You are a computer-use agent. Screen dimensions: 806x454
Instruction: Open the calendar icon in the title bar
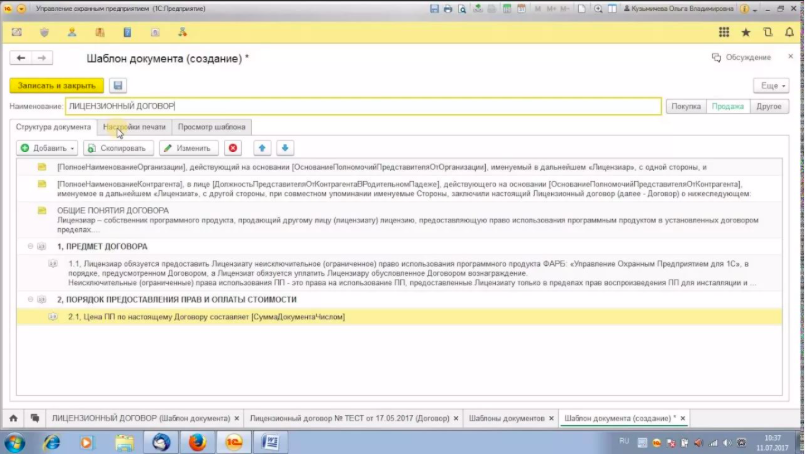point(521,9)
